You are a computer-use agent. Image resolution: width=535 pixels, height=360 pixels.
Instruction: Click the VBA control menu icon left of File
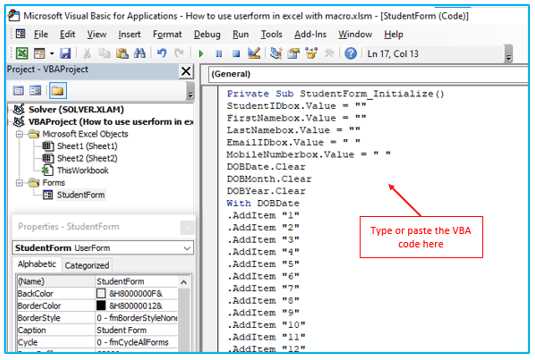20,34
